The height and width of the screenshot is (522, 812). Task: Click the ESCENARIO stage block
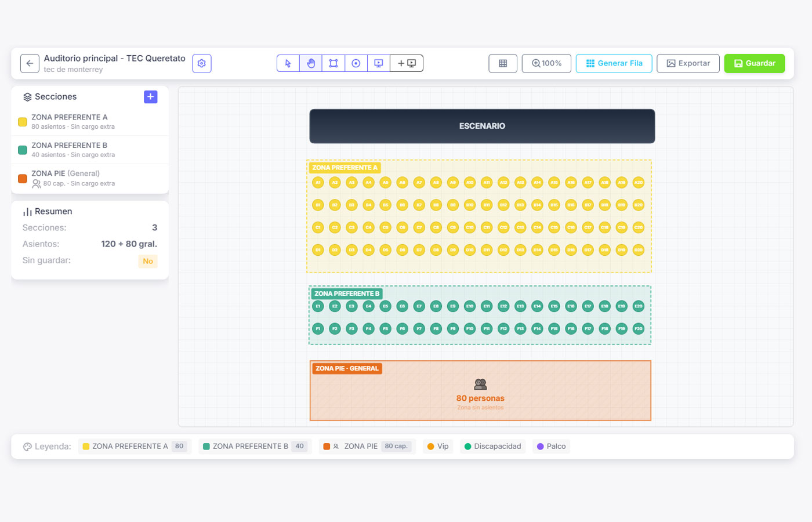pyautogui.click(x=482, y=126)
